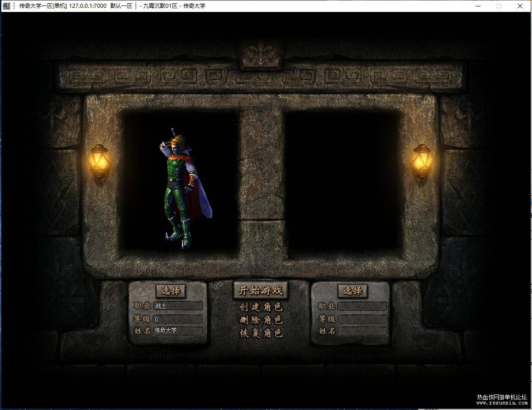
Task: Click the 等级 field showing 0
Action: pos(178,319)
